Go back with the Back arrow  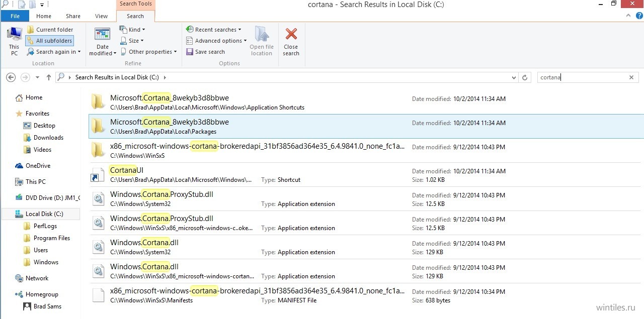click(x=11, y=77)
